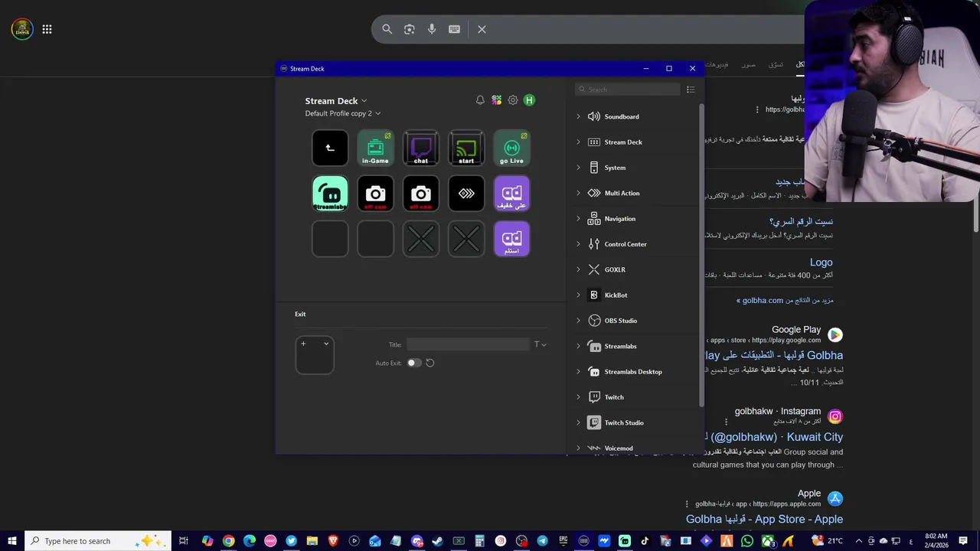Open the key icon picker dropdown
This screenshot has width=980, height=551.
point(326,344)
